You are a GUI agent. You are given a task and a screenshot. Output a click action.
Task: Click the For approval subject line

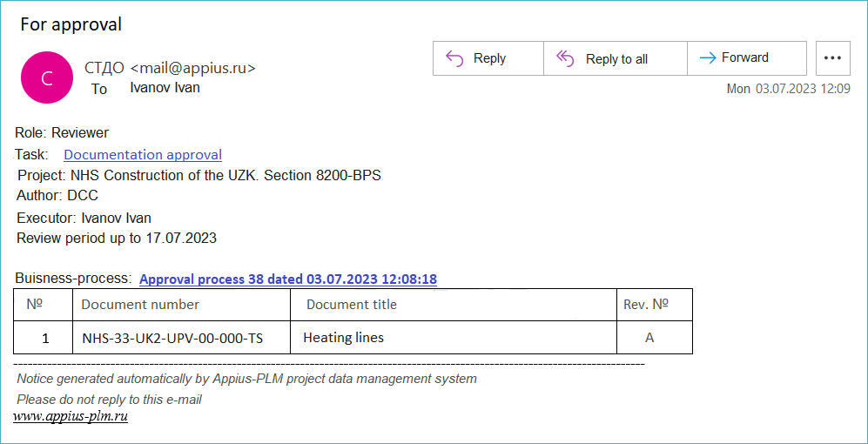click(71, 24)
